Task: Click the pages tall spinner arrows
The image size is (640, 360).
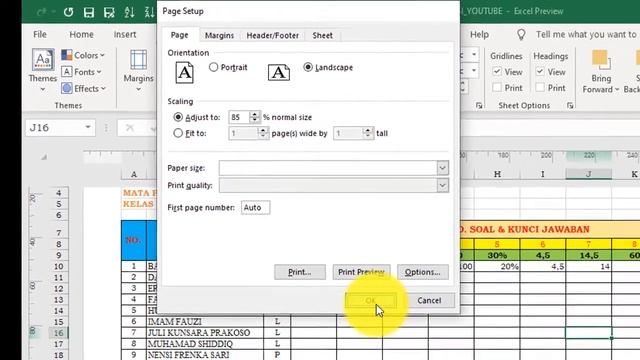Action: [x=368, y=133]
